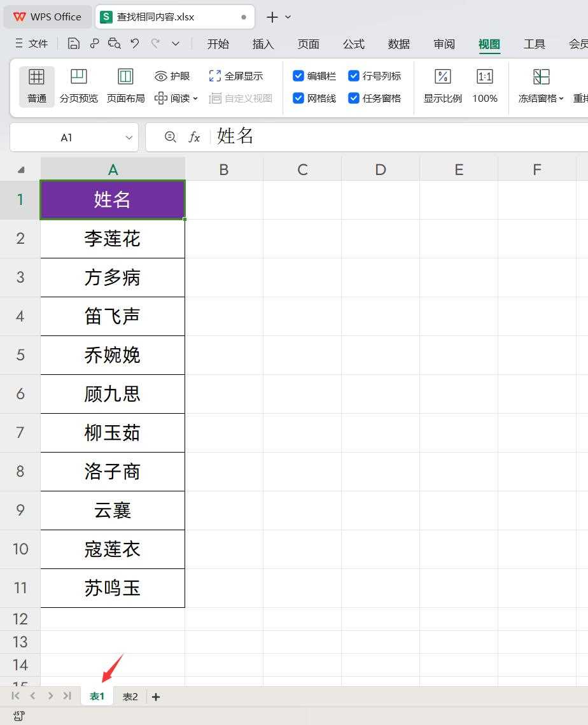This screenshot has height=725, width=588.
Task: Open the 冻结窗格 dropdown
Action: tap(541, 86)
